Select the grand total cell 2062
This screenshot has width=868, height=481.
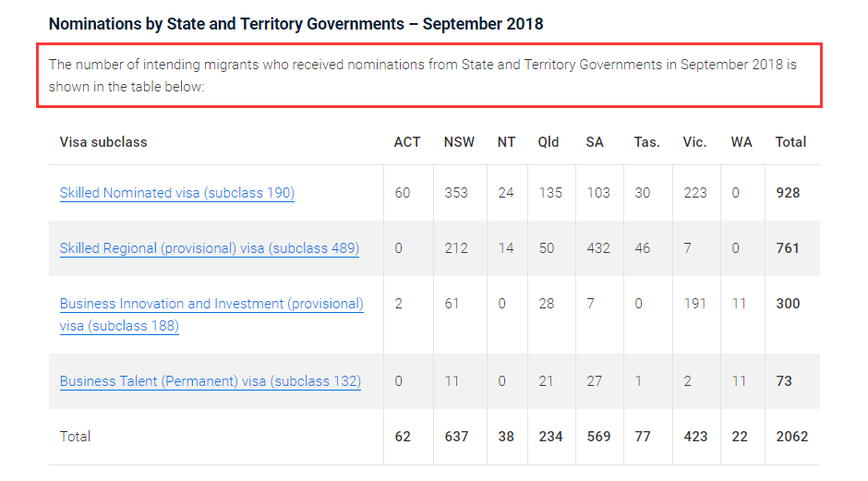click(791, 436)
